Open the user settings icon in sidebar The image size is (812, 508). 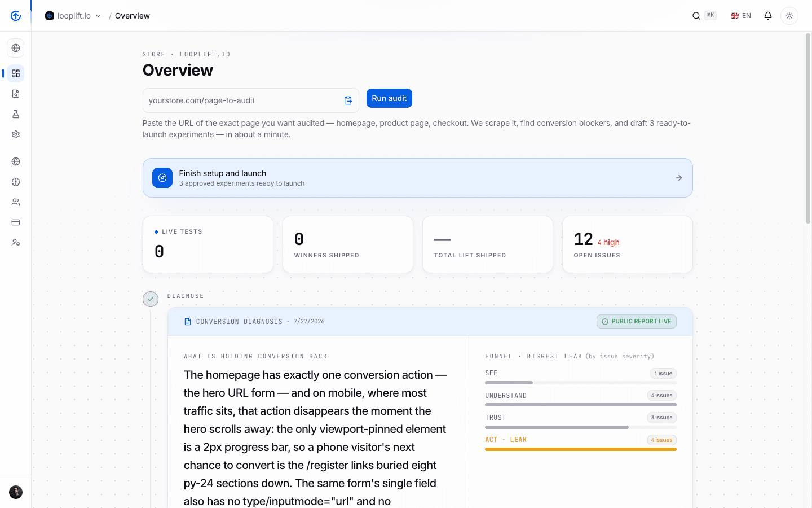coord(16,243)
